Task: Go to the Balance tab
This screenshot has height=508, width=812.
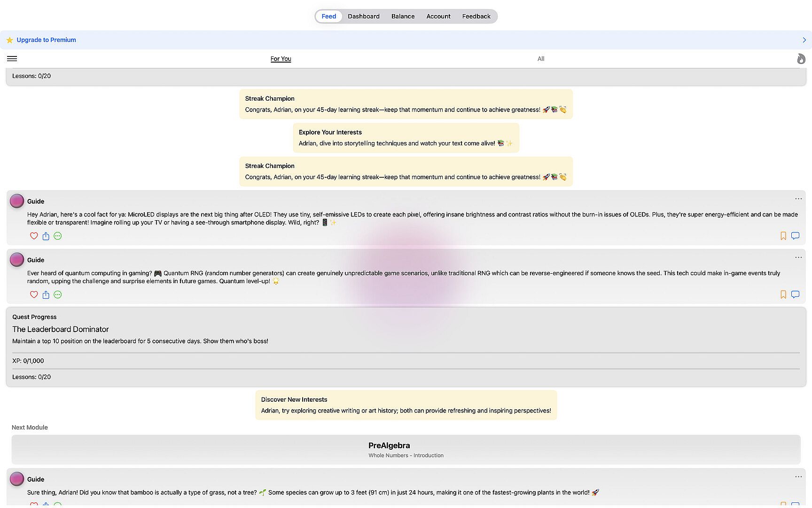Action: 403,16
